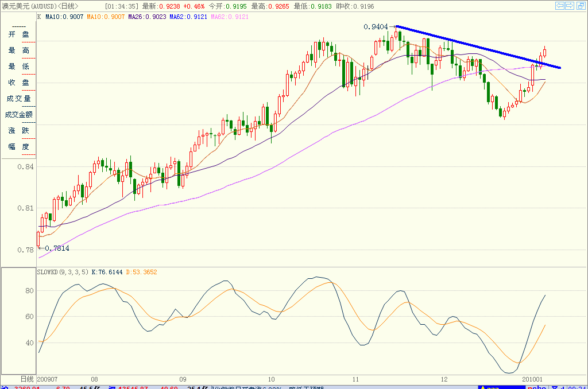This screenshot has width=588, height=389.
Task: Click the 80 level on SLOWKD axis
Action: [30, 291]
